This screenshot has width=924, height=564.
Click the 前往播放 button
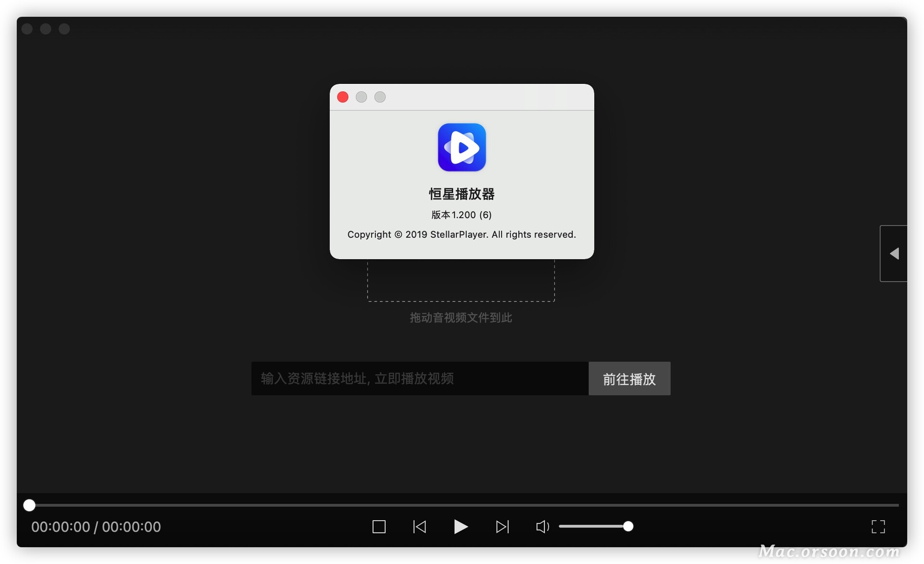tap(629, 379)
